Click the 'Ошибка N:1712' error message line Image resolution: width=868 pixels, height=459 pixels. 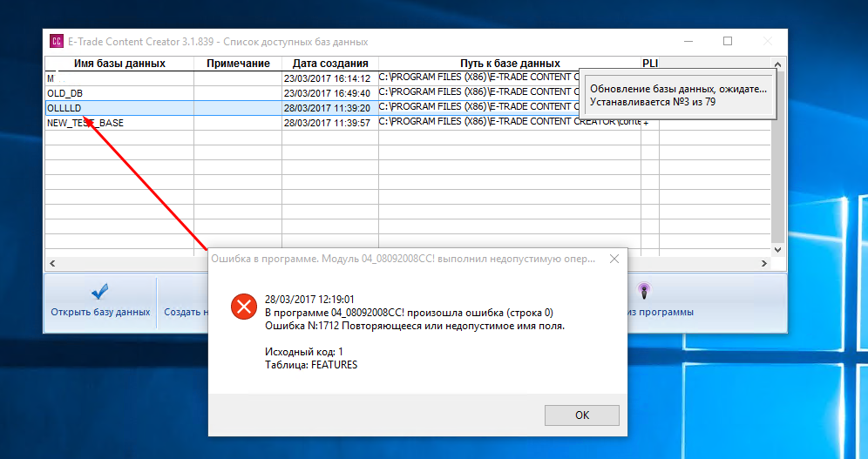[415, 327]
